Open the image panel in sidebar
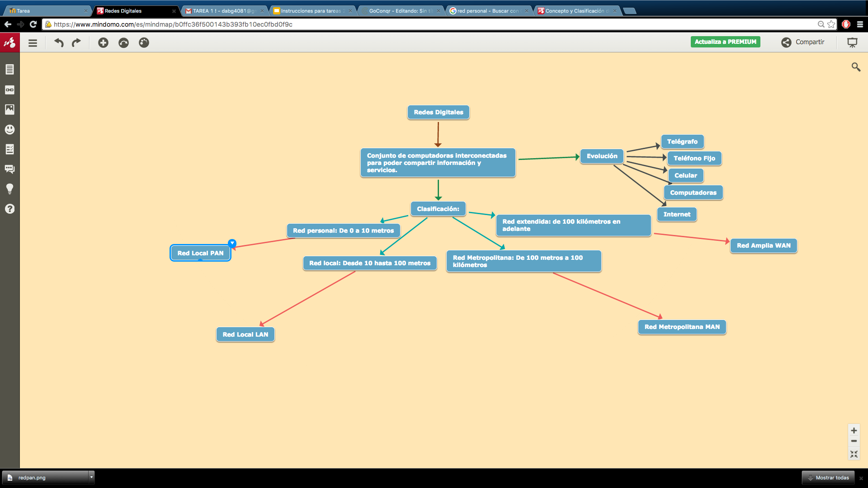This screenshot has height=488, width=868. pyautogui.click(x=9, y=109)
